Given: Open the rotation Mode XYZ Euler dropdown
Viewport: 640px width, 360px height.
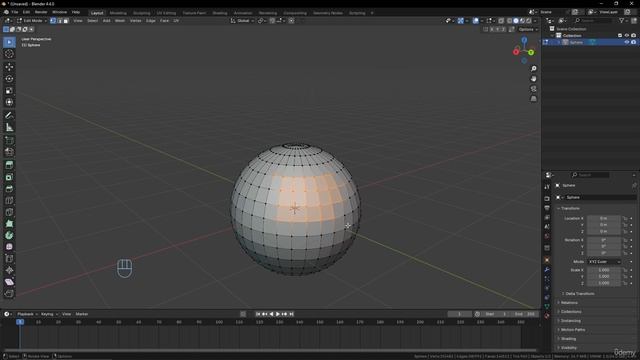Looking at the screenshot, I should click(604, 262).
